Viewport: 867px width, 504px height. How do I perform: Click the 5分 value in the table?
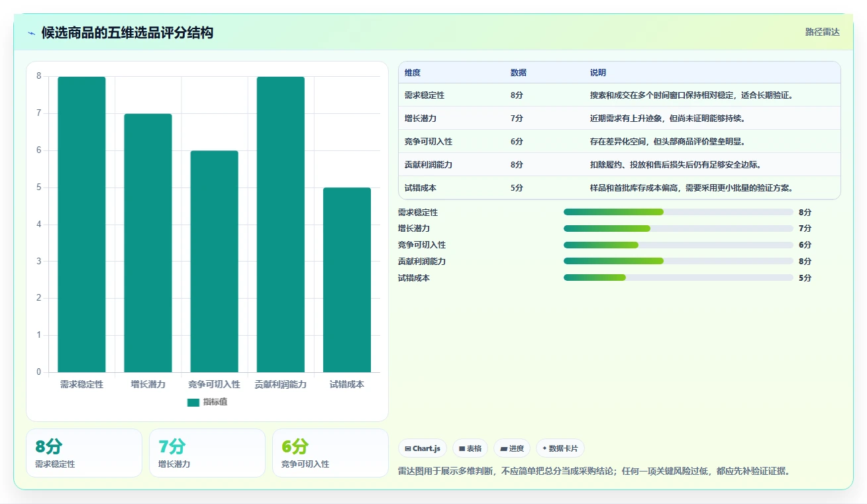click(517, 188)
